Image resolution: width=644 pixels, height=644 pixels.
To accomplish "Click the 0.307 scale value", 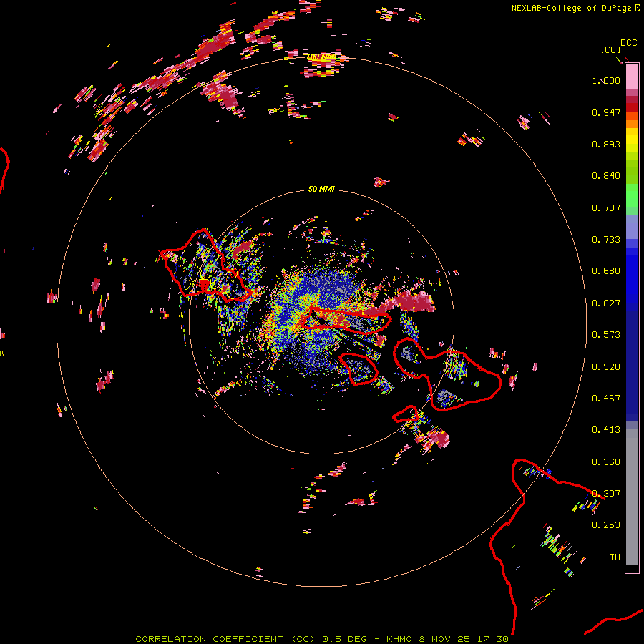I will click(x=606, y=494).
